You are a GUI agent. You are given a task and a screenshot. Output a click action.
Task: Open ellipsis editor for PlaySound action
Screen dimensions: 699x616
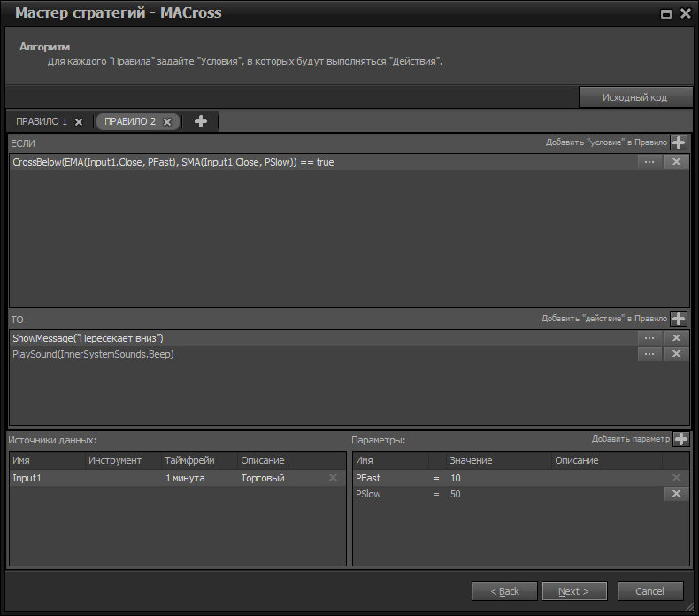click(649, 354)
